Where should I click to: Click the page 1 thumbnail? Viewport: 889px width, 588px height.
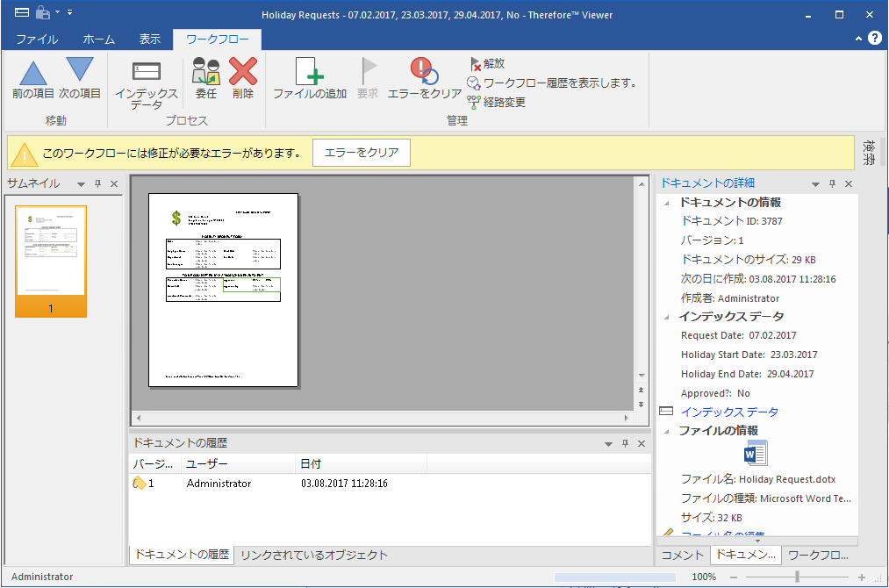[51, 261]
